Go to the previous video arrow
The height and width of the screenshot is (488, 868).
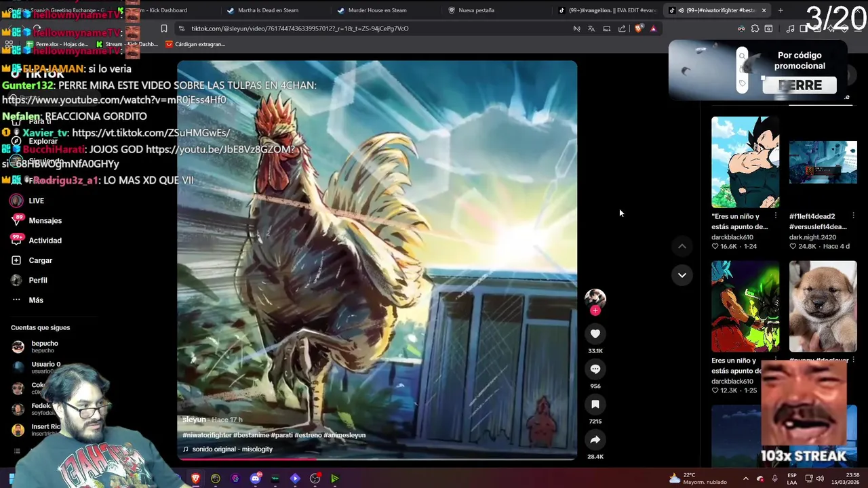tap(682, 246)
